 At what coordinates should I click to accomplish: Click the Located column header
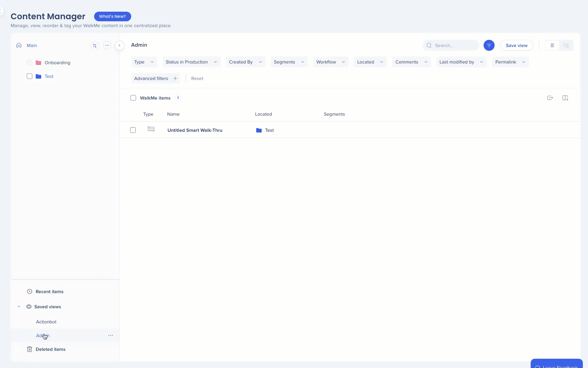click(x=263, y=114)
